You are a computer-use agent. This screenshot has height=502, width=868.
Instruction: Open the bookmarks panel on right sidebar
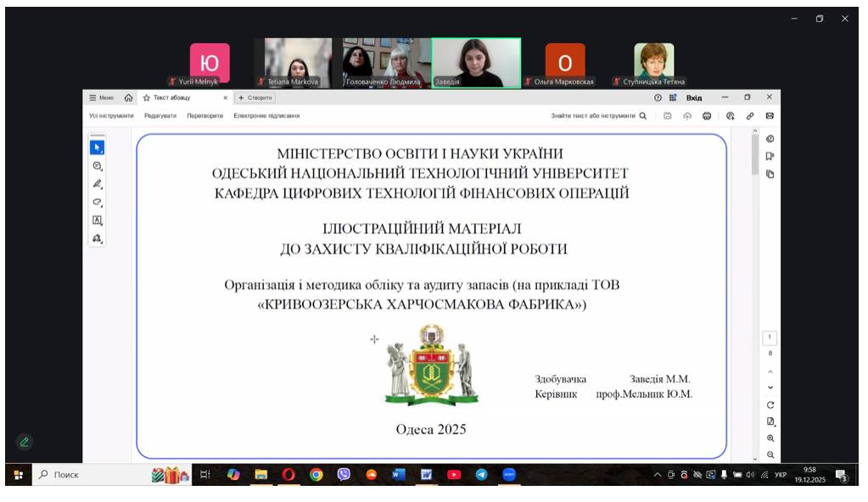click(770, 156)
